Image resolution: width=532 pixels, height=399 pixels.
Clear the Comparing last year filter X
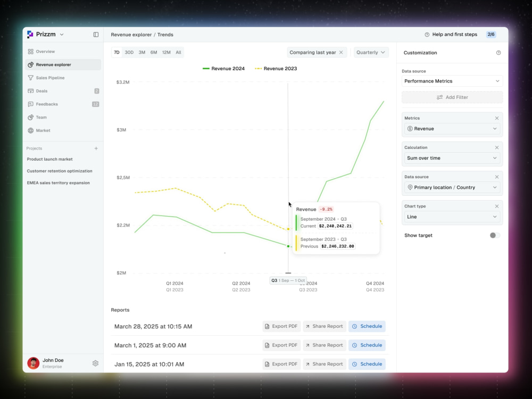click(x=341, y=52)
